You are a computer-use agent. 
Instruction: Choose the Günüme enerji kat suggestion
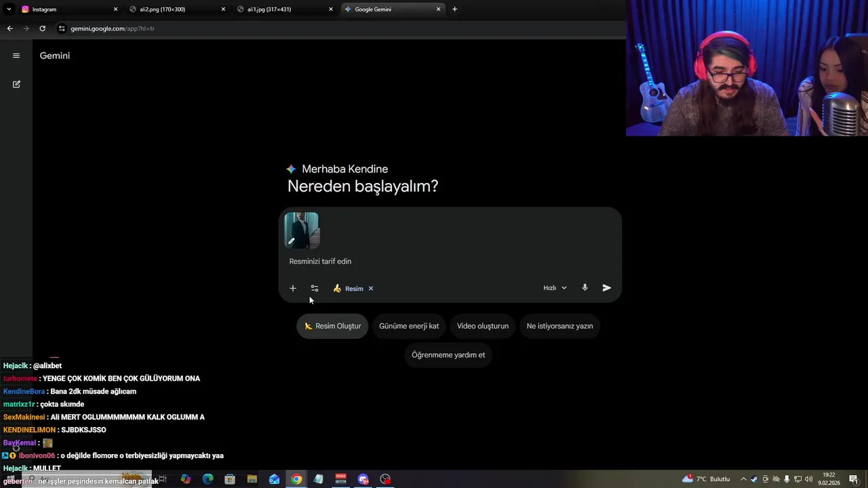(x=409, y=326)
